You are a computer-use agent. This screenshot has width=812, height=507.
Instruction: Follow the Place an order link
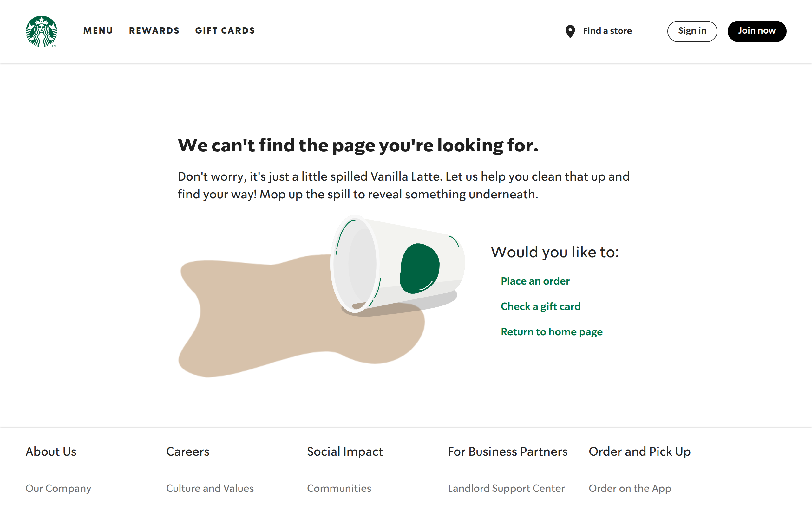pos(535,281)
